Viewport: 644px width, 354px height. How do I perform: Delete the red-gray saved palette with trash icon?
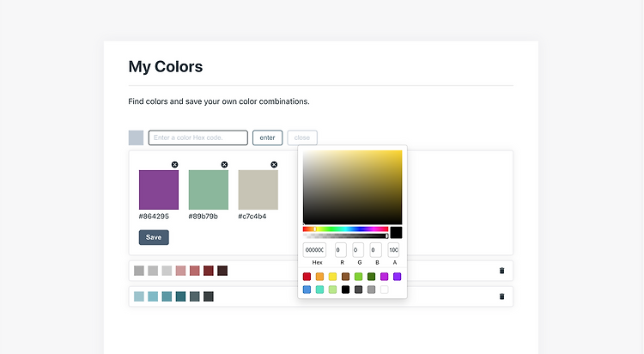(501, 271)
